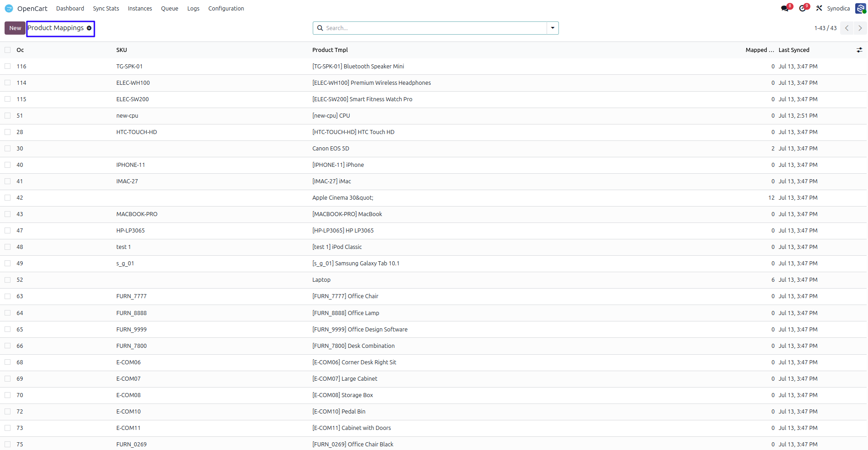Open the Smart Fitness Watch Pro record
Screen dimensions: 868x450
pyautogui.click(x=362, y=99)
